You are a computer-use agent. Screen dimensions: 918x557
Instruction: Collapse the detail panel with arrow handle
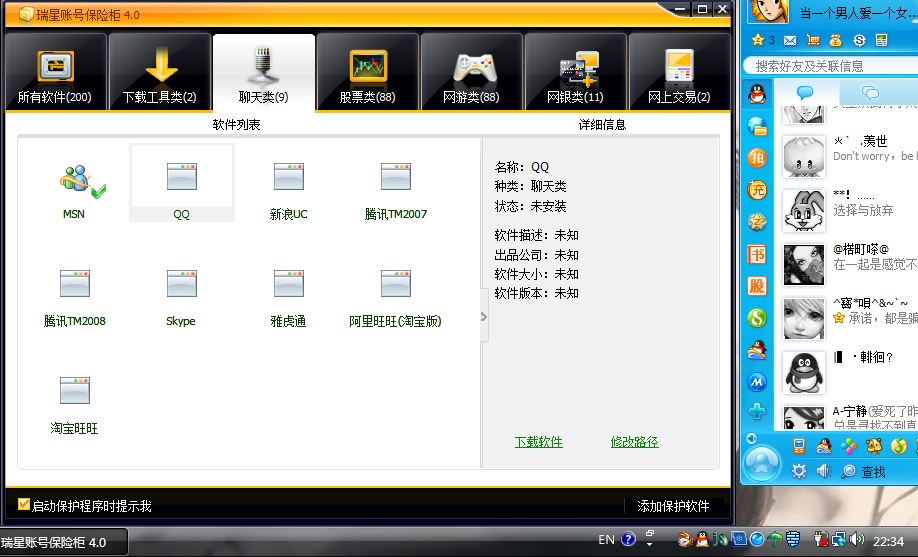pyautogui.click(x=484, y=316)
